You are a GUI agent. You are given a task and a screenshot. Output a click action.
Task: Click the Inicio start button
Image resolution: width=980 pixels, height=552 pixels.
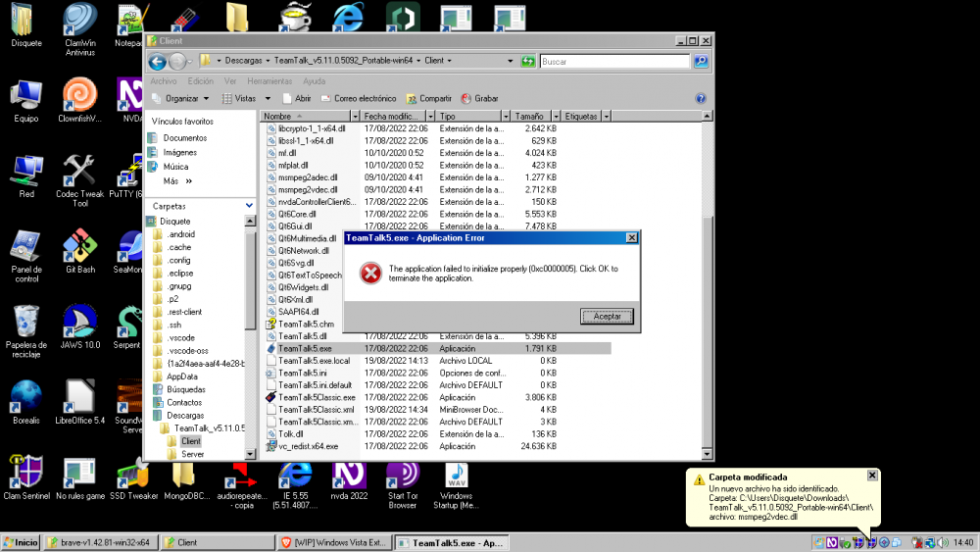(x=21, y=542)
